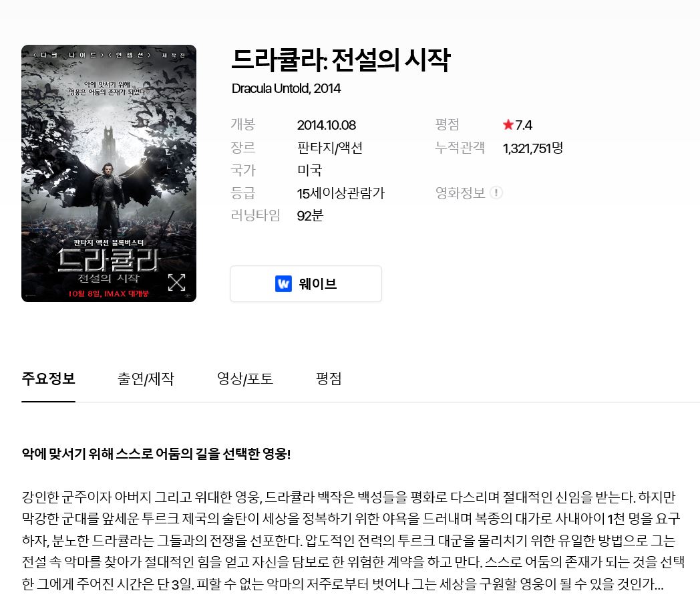Click the 판타지/액션 genre text
700x615 pixels.
pos(330,148)
